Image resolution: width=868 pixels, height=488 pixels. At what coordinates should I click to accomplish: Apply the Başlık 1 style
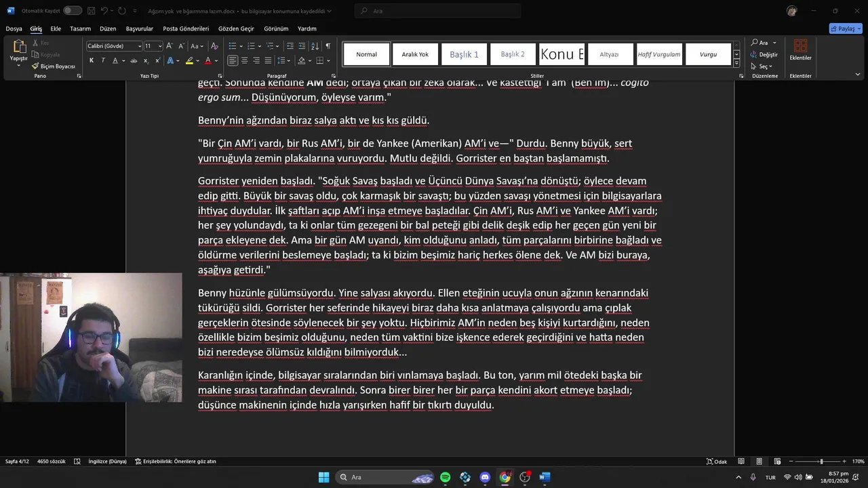[x=464, y=54]
